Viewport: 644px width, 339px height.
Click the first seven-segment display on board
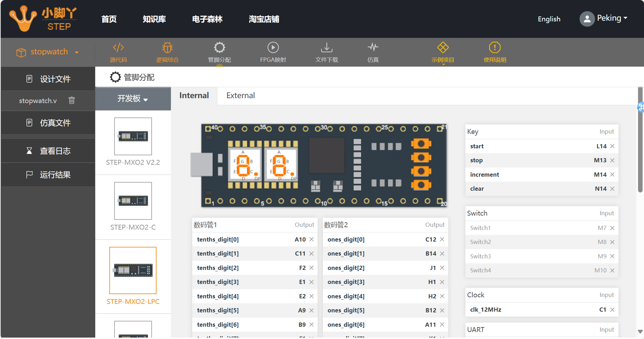pyautogui.click(x=245, y=165)
